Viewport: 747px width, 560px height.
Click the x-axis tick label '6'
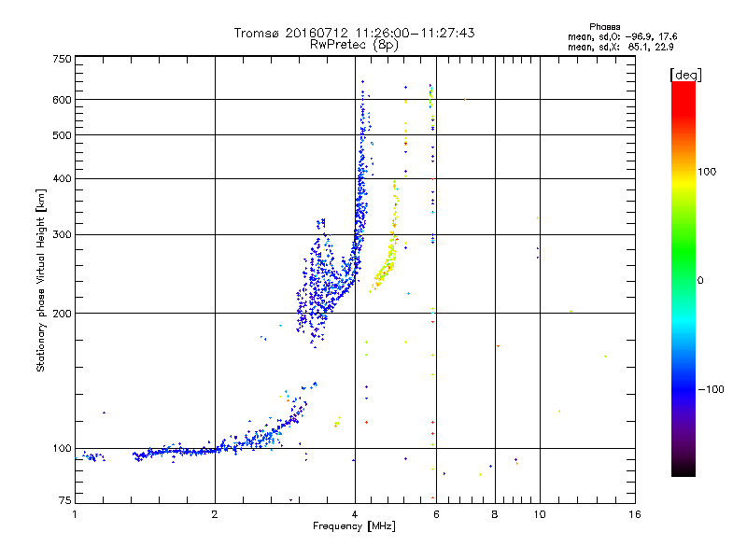436,514
